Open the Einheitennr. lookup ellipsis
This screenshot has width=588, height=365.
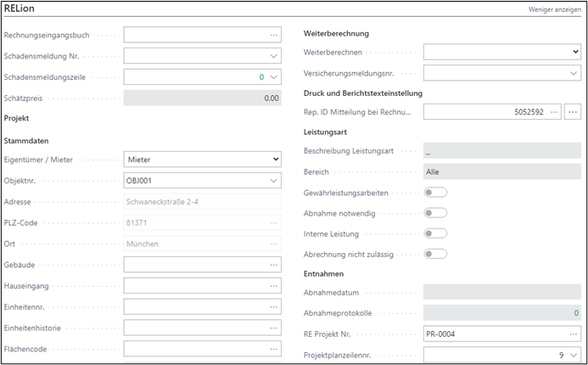[x=273, y=306]
